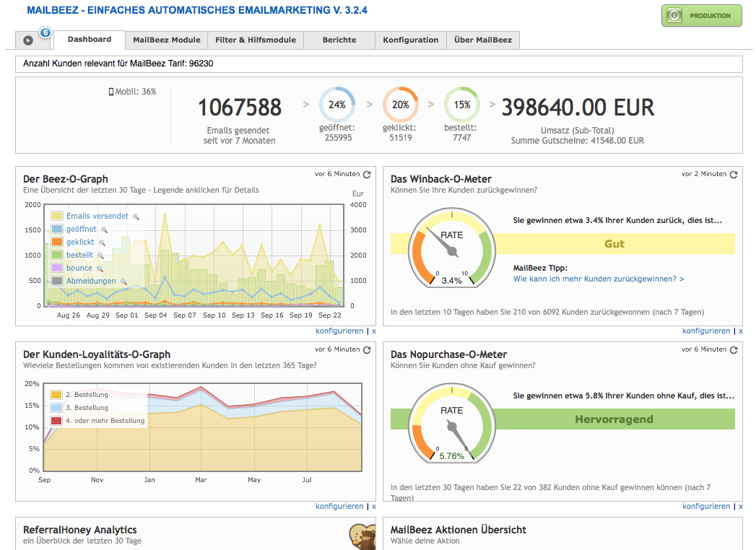This screenshot has height=550, width=756.
Task: Click the '3. Bestellung' legend swatch
Action: point(56,408)
